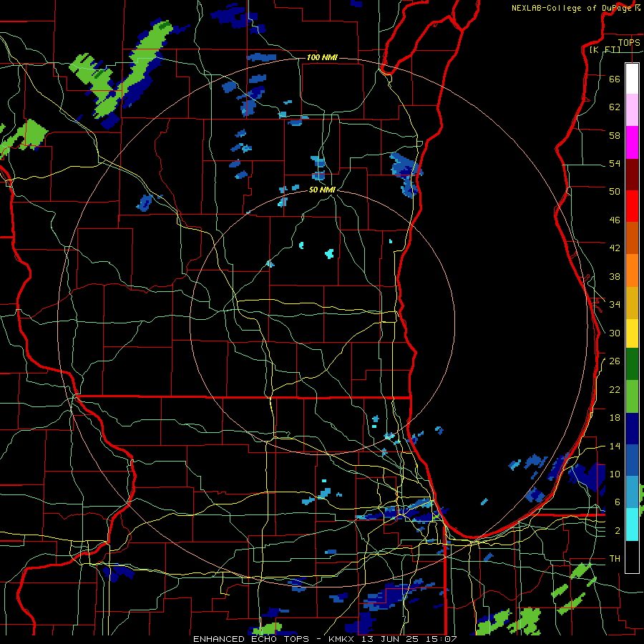Click the '10' scale value

click(x=615, y=474)
